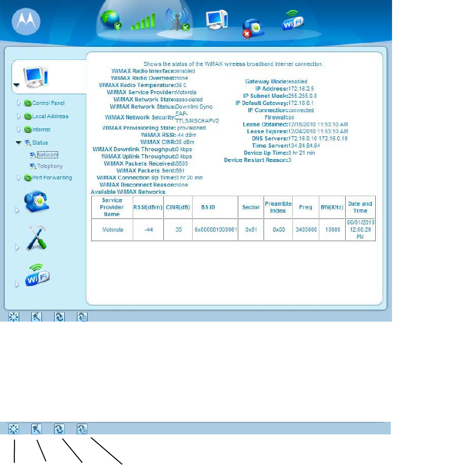Click the WiFi logo in the top header
This screenshot has width=476, height=465.
pyautogui.click(x=293, y=20)
